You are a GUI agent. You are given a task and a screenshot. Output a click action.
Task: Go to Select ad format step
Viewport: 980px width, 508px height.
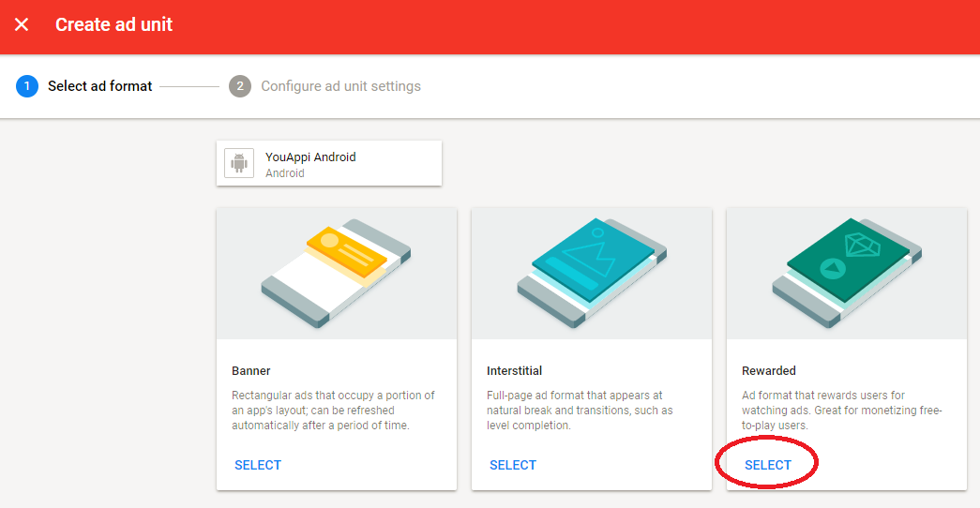(x=99, y=86)
